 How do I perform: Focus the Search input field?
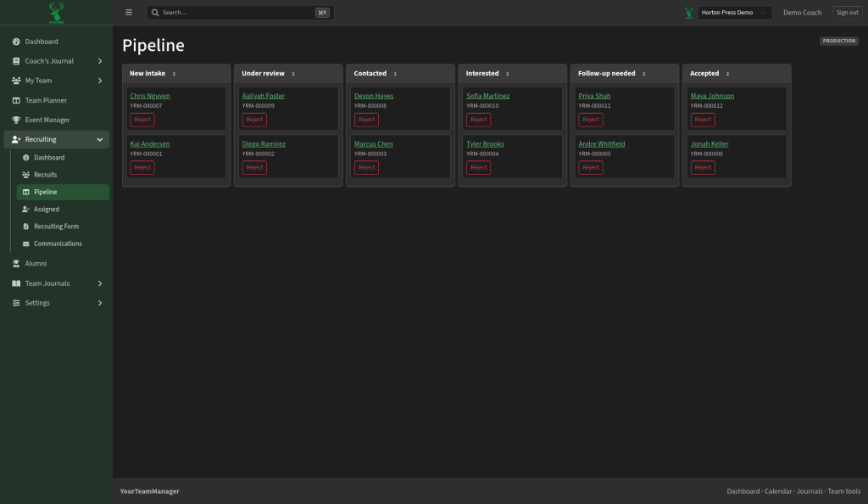click(x=240, y=12)
